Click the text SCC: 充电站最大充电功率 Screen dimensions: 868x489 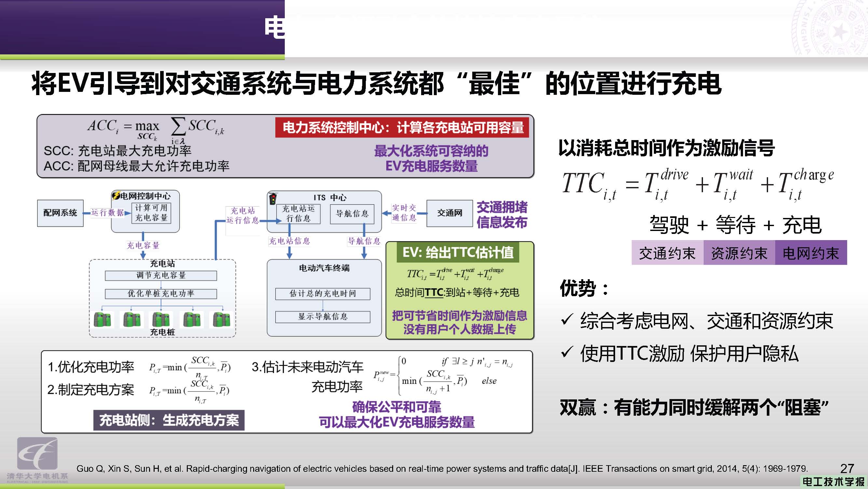click(x=117, y=151)
